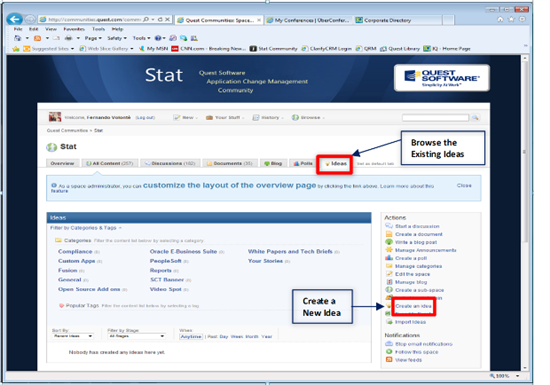
Task: Click the site search magnifier button
Action: click(x=475, y=118)
